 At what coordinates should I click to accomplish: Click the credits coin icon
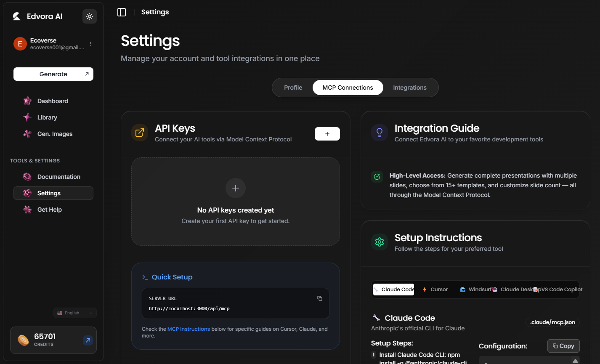23,340
